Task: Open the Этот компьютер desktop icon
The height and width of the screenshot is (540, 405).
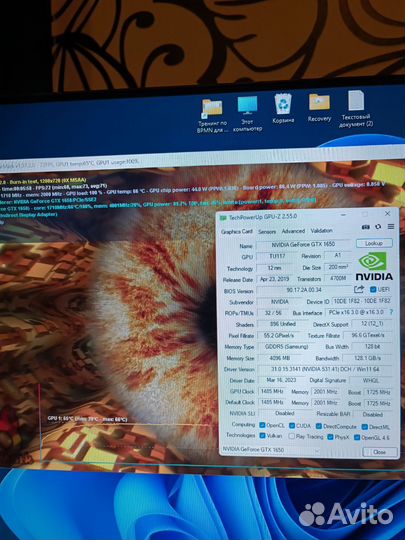Action: coord(247,114)
